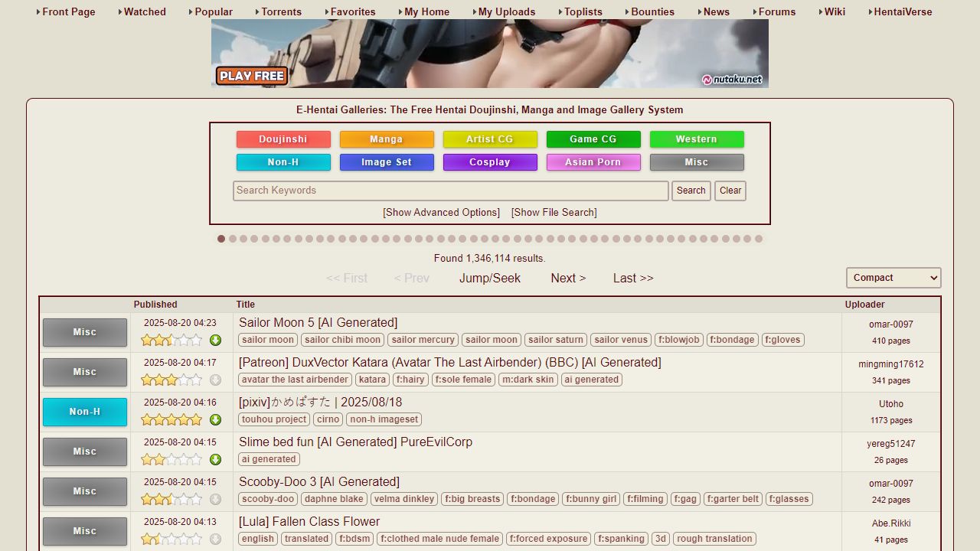Image resolution: width=980 pixels, height=551 pixels.
Task: Open the Compact display mode dropdown
Action: click(893, 278)
